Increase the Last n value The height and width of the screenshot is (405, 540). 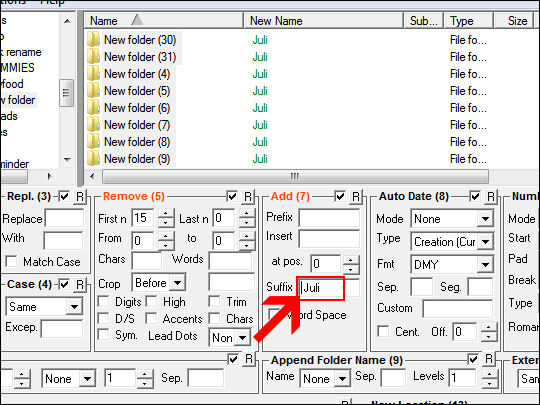click(247, 214)
